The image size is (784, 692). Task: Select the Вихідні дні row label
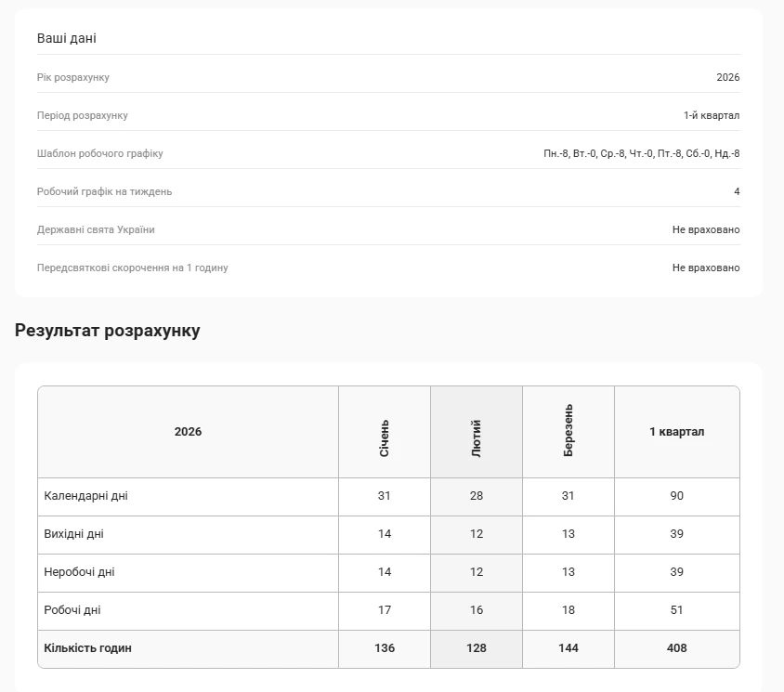pos(74,534)
